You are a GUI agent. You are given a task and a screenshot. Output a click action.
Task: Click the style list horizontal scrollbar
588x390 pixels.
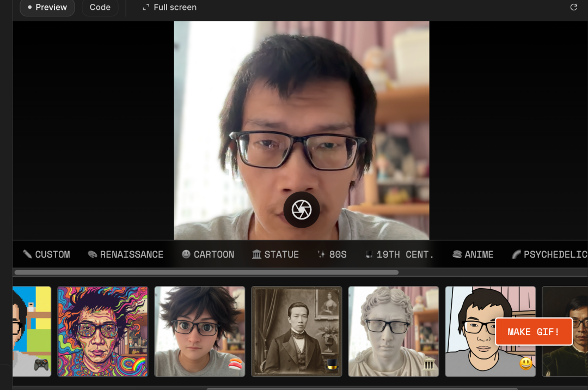[x=207, y=272]
